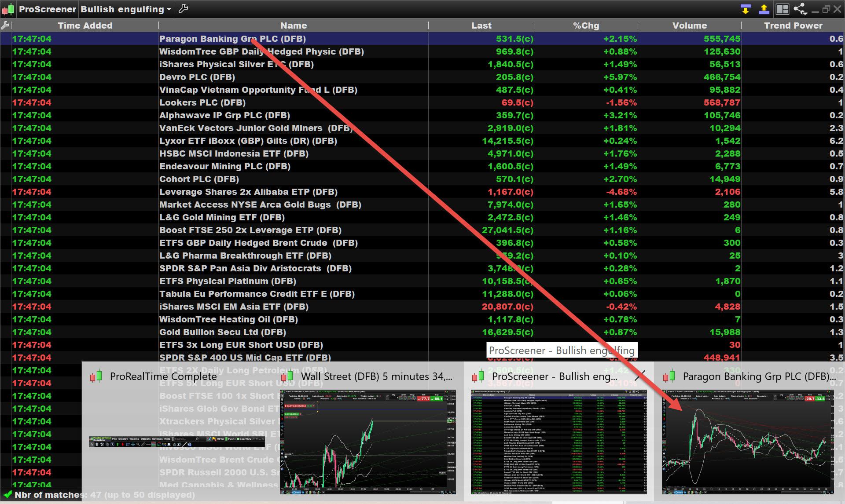Image resolution: width=845 pixels, height=504 pixels.
Task: Click the export (up arrow) icon
Action: point(764,9)
